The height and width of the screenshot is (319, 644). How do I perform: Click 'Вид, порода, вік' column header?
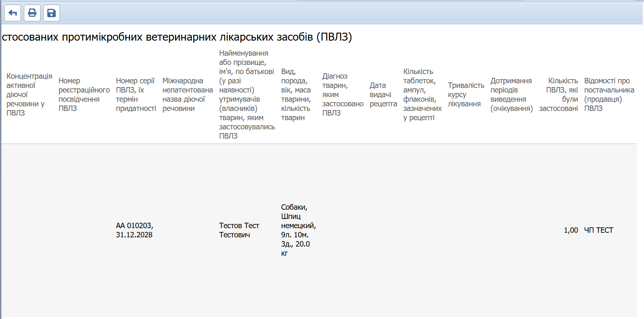click(296, 94)
